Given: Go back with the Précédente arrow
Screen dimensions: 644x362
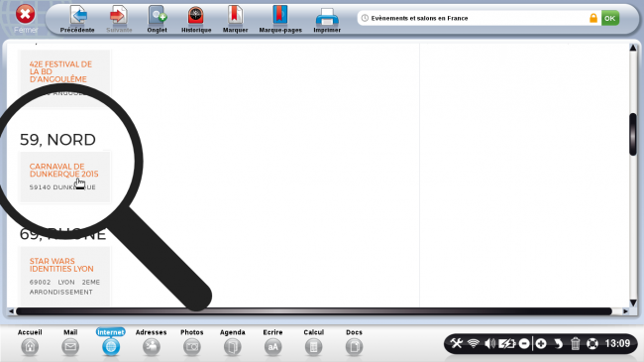Looking at the screenshot, I should (77, 19).
